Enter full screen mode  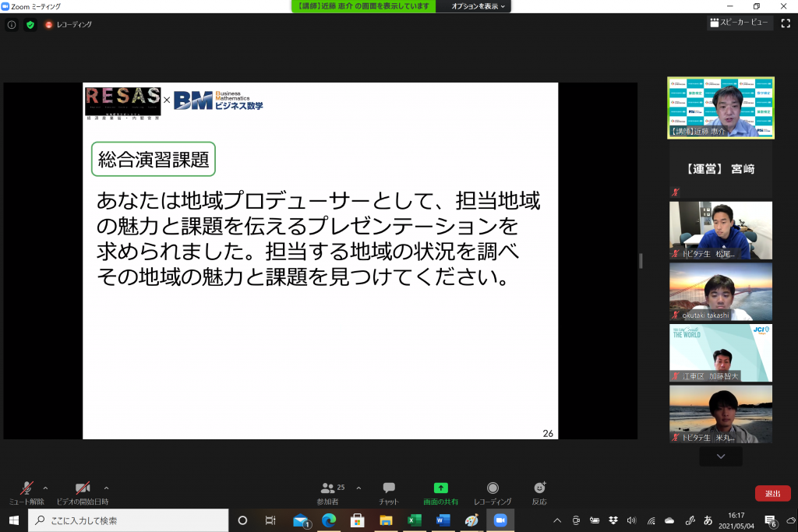point(785,23)
